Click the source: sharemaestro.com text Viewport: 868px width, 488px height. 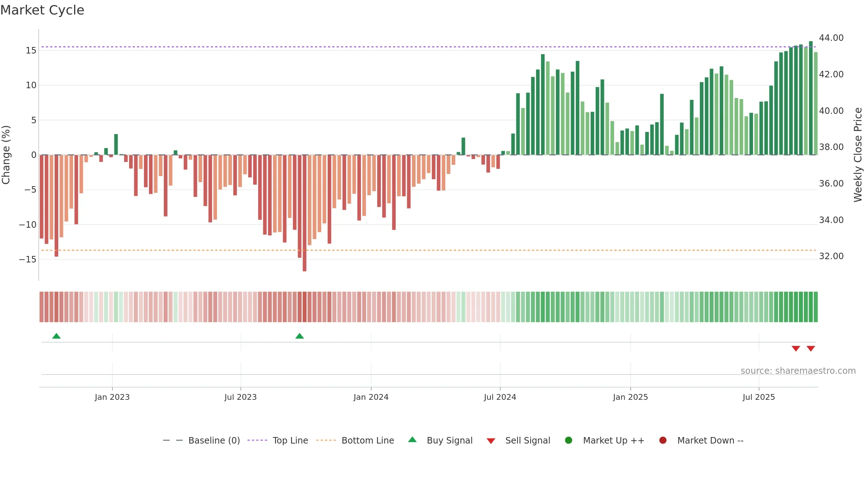(798, 371)
